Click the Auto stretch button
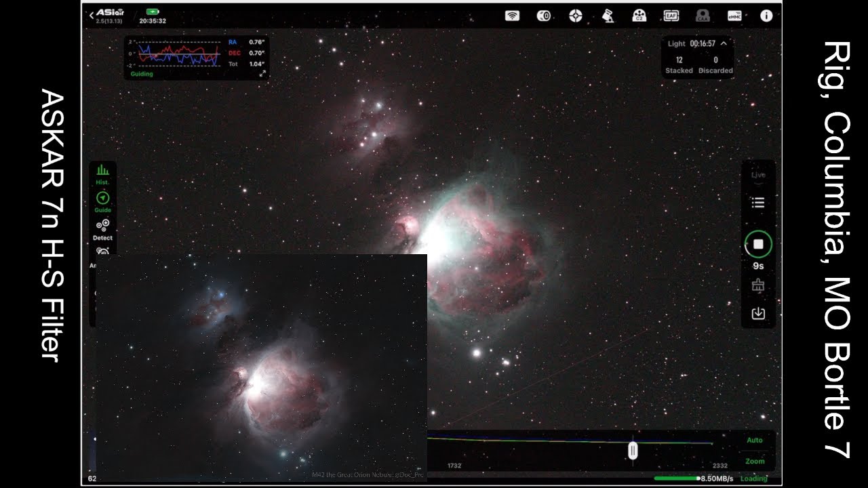Viewport: 868px width, 488px height. click(x=755, y=440)
